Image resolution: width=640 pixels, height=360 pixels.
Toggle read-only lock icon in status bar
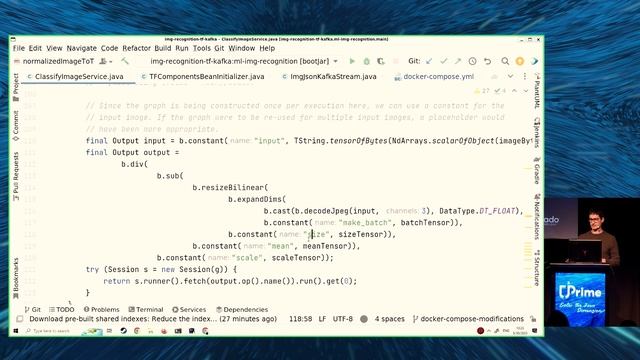point(533,319)
